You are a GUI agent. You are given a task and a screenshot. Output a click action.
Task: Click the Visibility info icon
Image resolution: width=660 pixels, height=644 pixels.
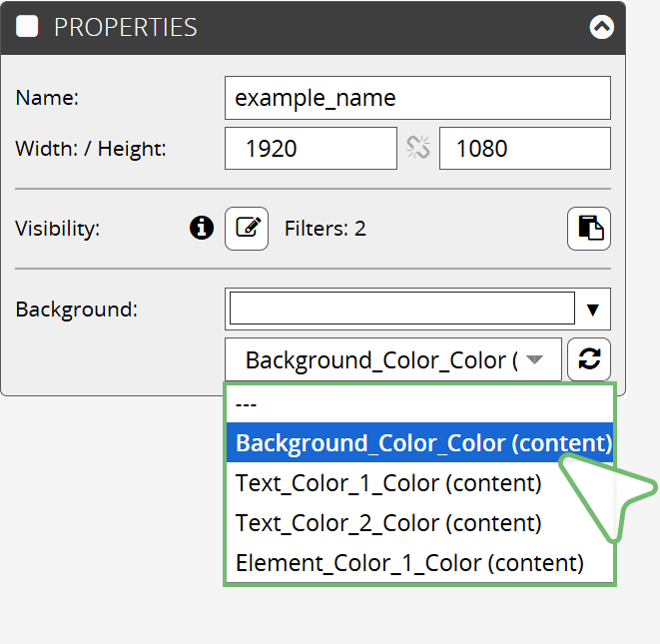pyautogui.click(x=202, y=228)
